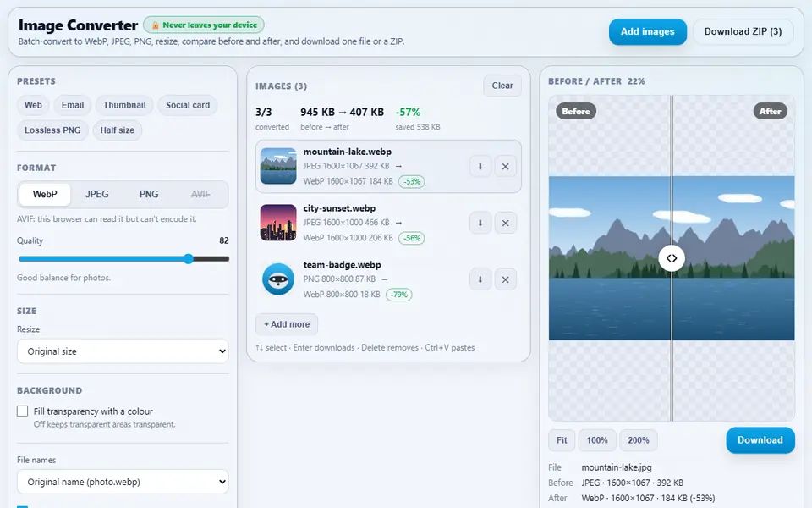Apply the Lossless PNG preset
The height and width of the screenshot is (508, 812).
[x=52, y=130]
